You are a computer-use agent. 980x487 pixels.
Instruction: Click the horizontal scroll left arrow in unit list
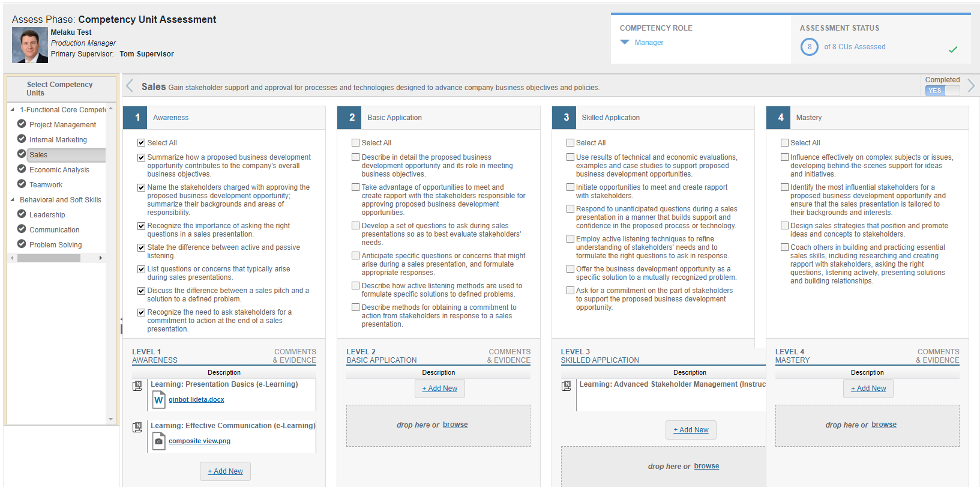[12, 258]
